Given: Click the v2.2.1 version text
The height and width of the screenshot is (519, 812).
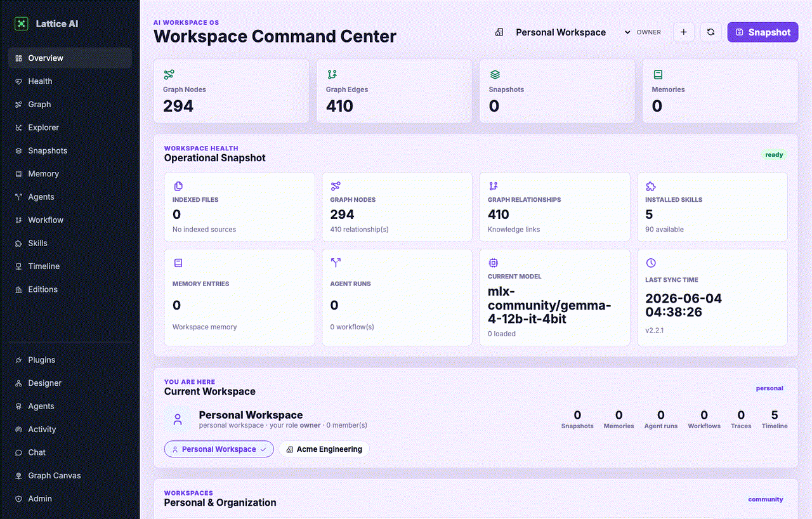Looking at the screenshot, I should point(655,331).
